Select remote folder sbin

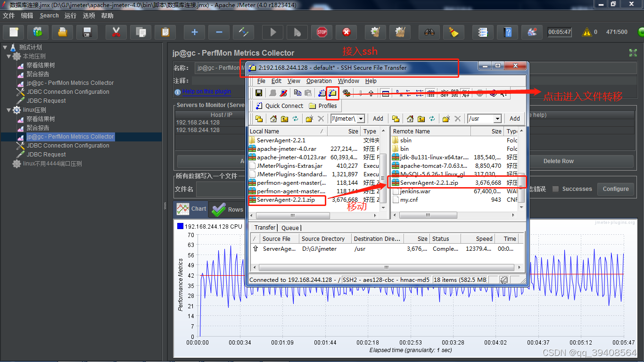pos(406,140)
